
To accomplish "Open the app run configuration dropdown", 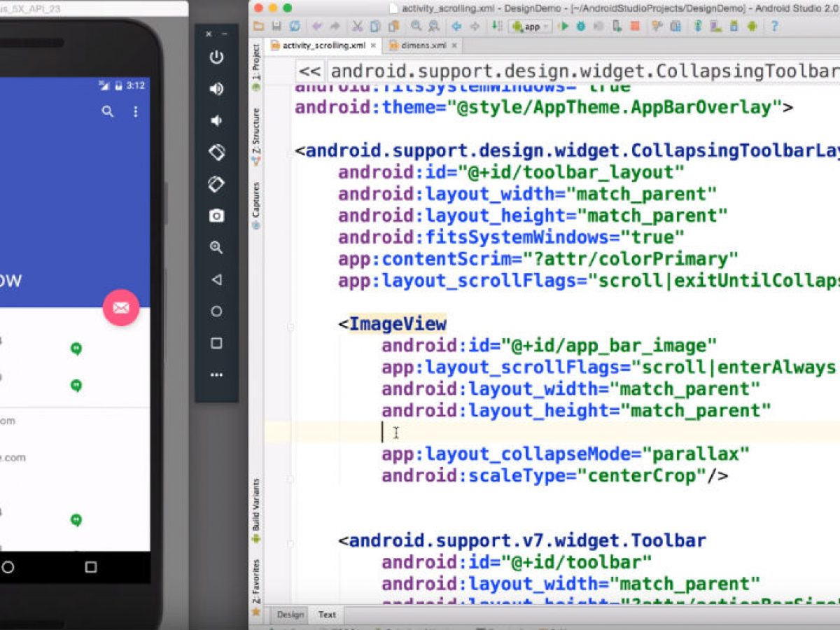I will [531, 27].
